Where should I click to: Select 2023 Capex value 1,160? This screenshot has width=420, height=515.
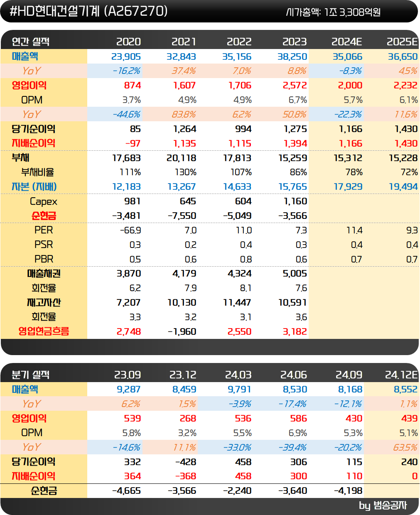point(295,201)
